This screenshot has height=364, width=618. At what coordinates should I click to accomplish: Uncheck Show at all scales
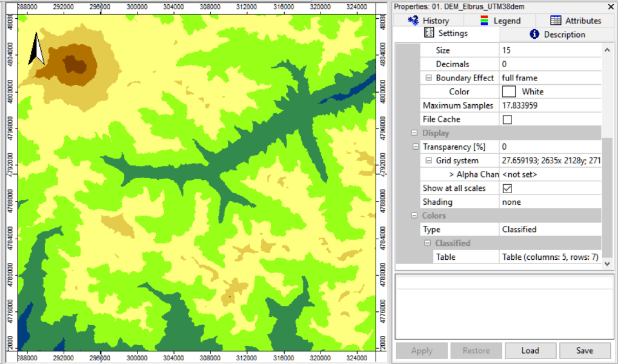pyautogui.click(x=508, y=188)
